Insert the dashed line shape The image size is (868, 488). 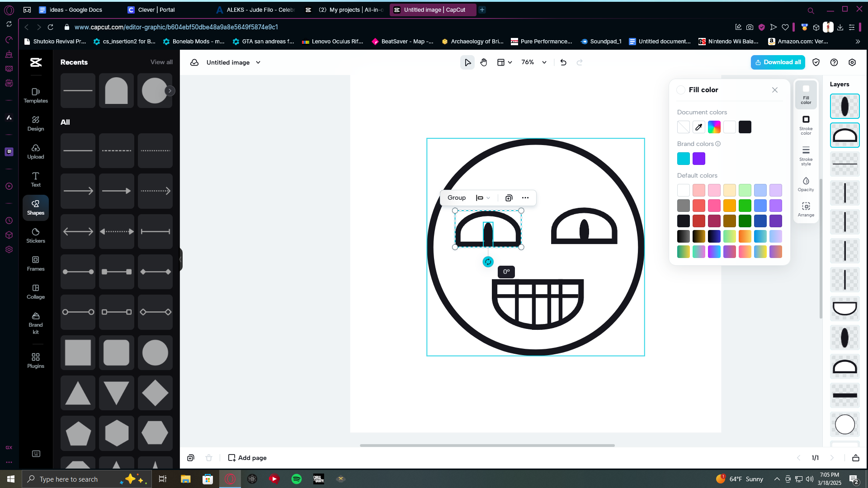tap(117, 150)
